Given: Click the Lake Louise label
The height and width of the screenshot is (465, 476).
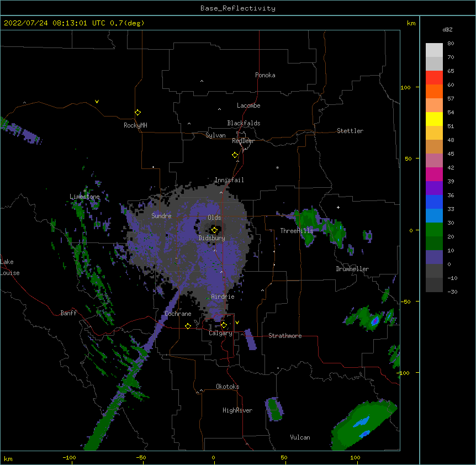Looking at the screenshot, I should point(10,267).
